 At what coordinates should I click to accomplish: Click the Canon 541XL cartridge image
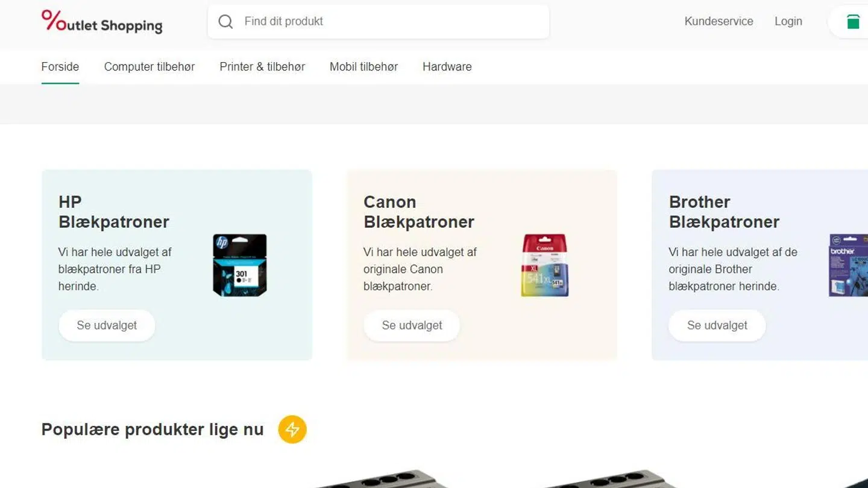pos(544,265)
